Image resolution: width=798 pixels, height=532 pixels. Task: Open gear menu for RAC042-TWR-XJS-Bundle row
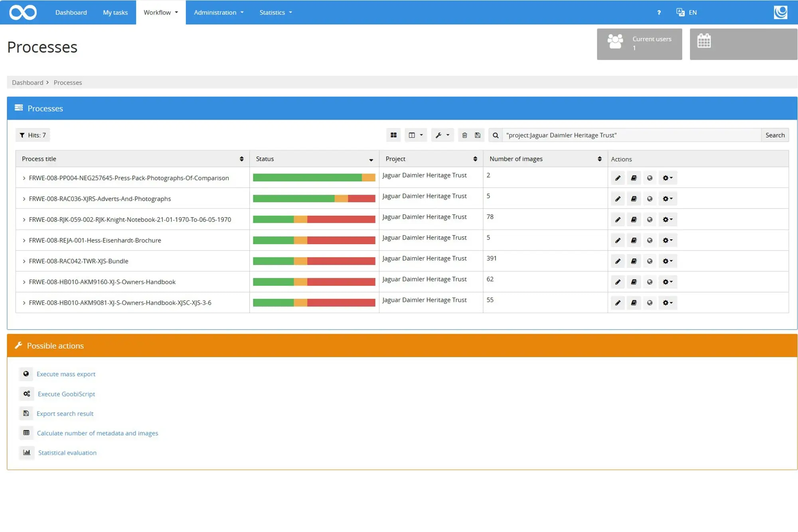(668, 261)
